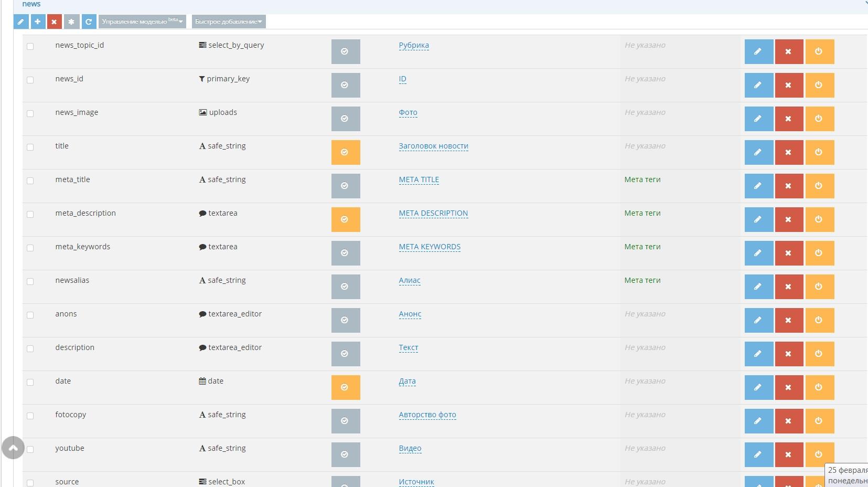Click the plus add icon in the top toolbar
This screenshot has height=487, width=868.
click(37, 22)
